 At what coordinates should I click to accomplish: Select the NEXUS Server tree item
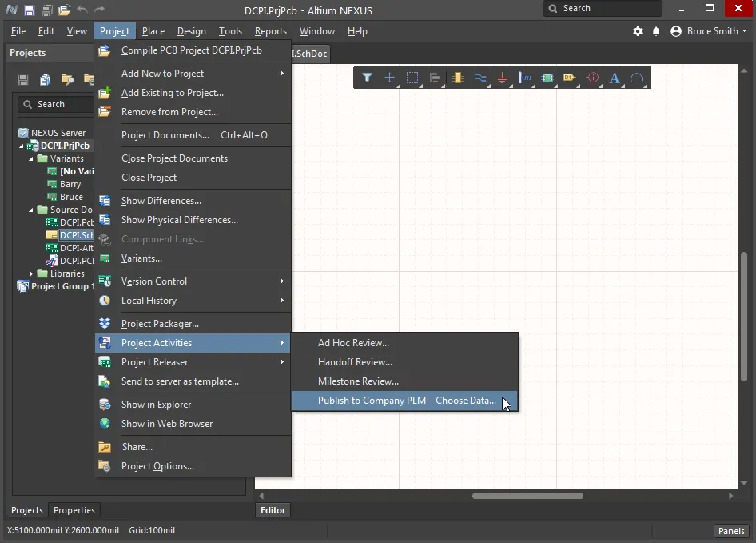58,133
